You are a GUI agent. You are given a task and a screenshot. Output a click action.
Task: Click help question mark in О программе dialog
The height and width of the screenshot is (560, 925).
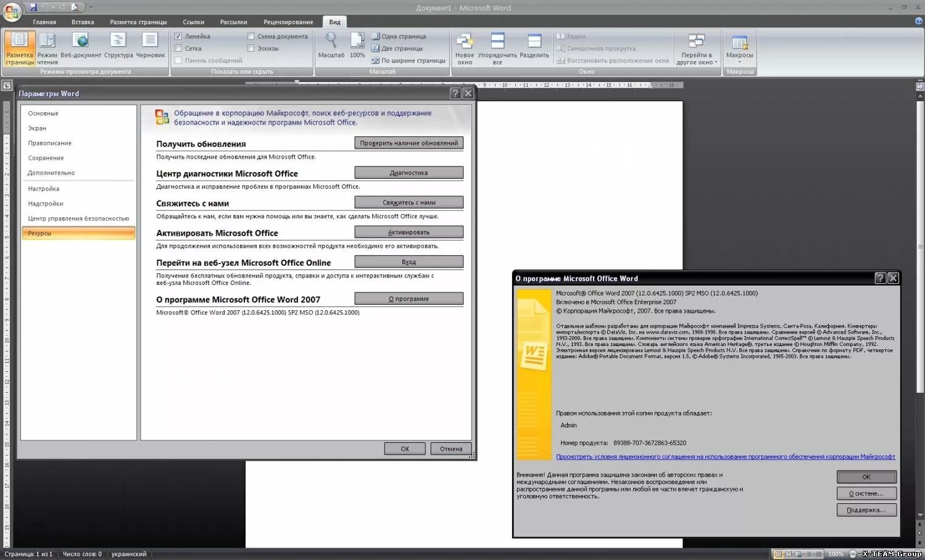[881, 278]
